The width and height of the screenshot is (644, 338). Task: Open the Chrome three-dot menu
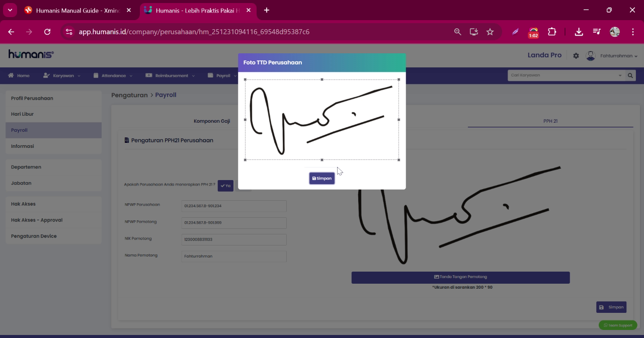[632, 32]
